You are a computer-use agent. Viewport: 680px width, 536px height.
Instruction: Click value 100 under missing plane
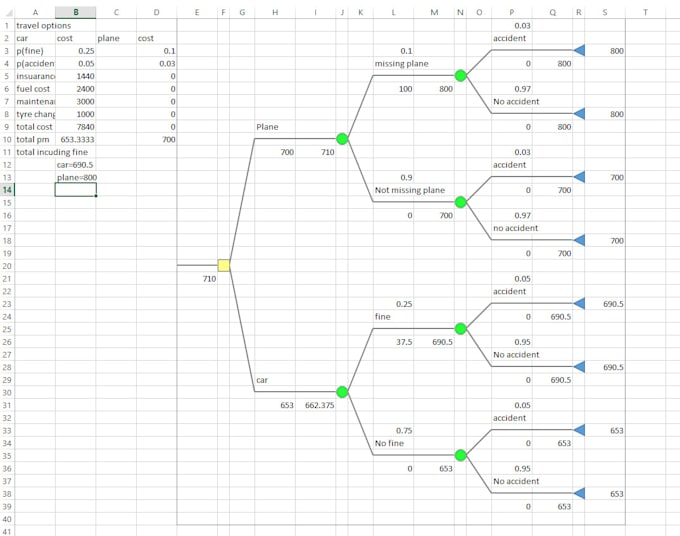(405, 89)
